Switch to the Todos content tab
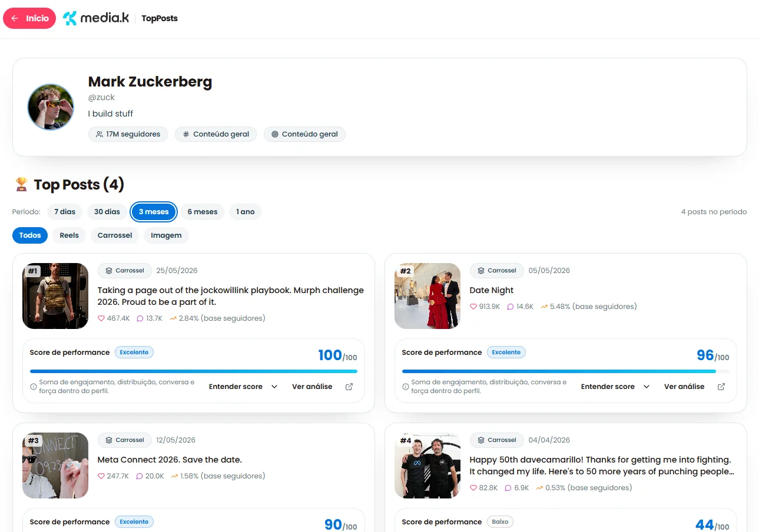 (30, 235)
